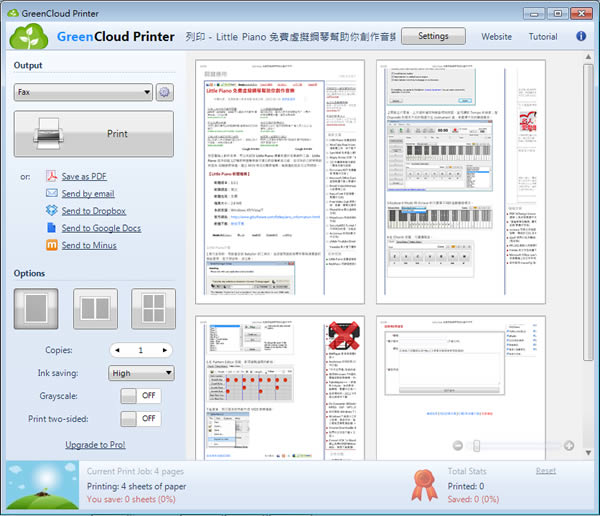Click the zoom-in plus icon
Viewport: 600px width, 516px height.
click(569, 445)
